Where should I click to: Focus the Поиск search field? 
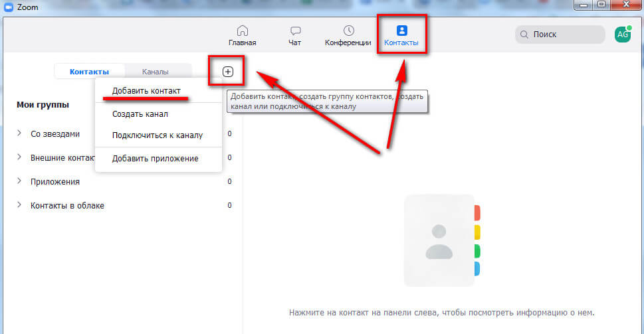[x=560, y=35]
